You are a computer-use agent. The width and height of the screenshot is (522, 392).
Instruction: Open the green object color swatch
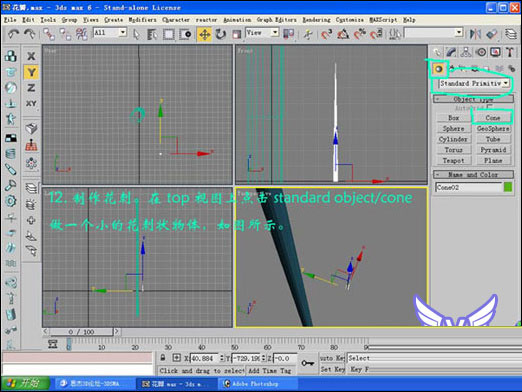(508, 187)
